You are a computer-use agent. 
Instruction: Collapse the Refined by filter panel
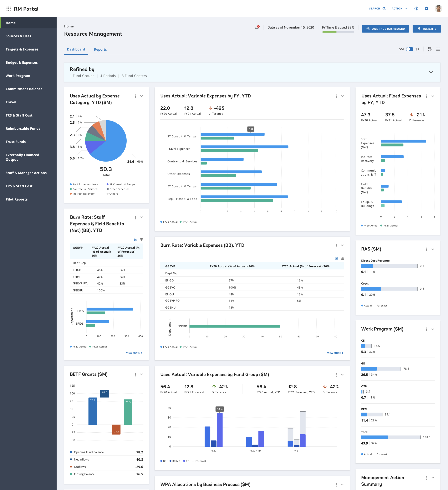coord(431,72)
